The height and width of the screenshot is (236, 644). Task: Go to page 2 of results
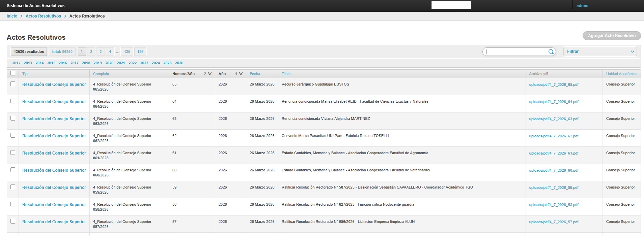pos(91,52)
